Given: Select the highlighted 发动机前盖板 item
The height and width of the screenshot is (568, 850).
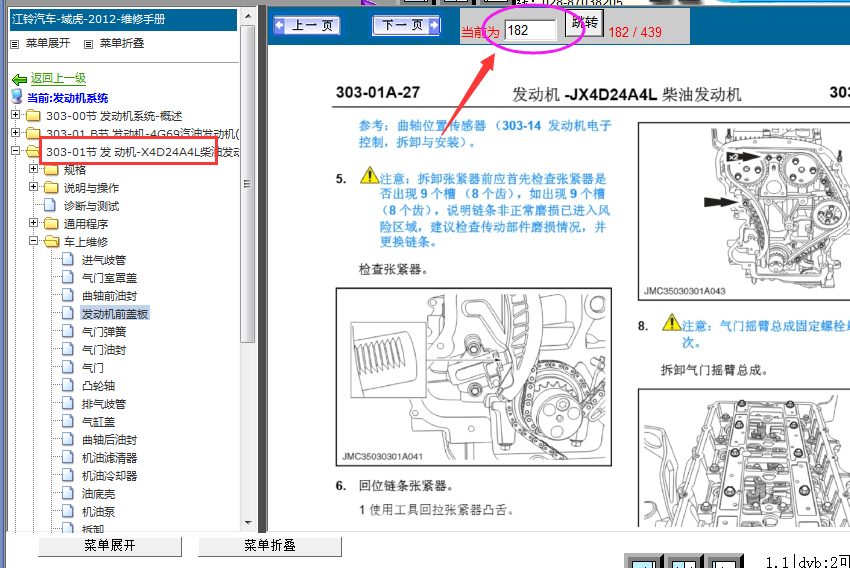Looking at the screenshot, I should [114, 314].
